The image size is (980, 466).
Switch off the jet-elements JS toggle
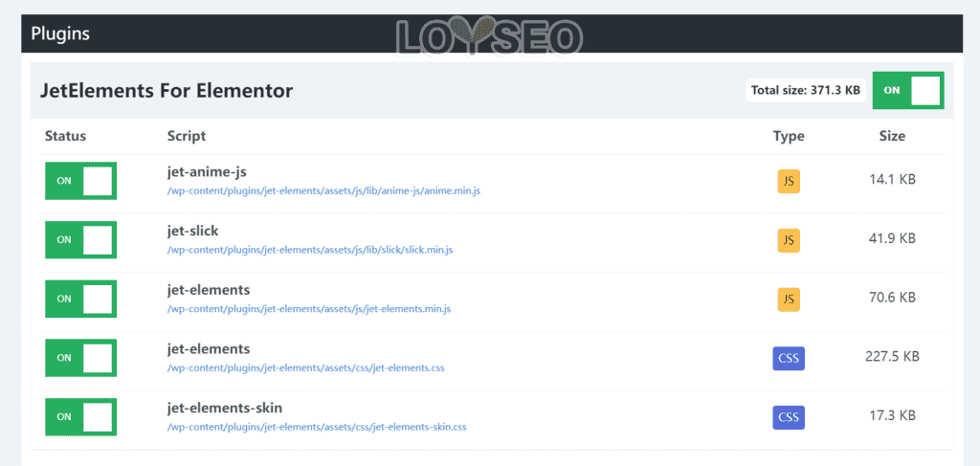click(80, 300)
